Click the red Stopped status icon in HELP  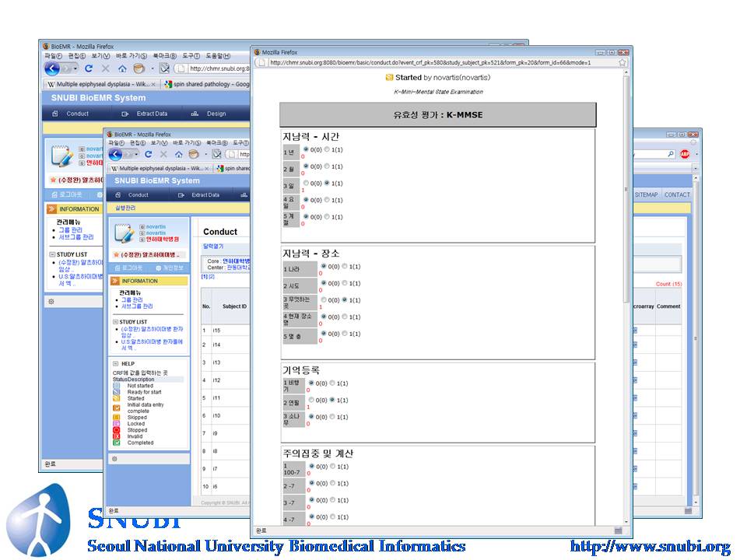[116, 430]
